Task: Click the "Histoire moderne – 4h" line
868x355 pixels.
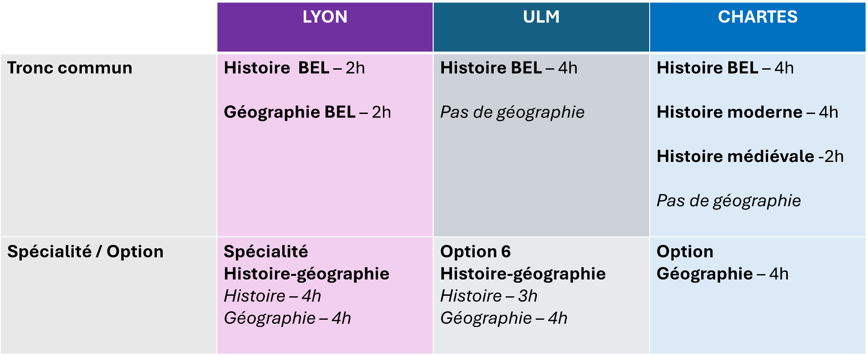Action: [747, 112]
